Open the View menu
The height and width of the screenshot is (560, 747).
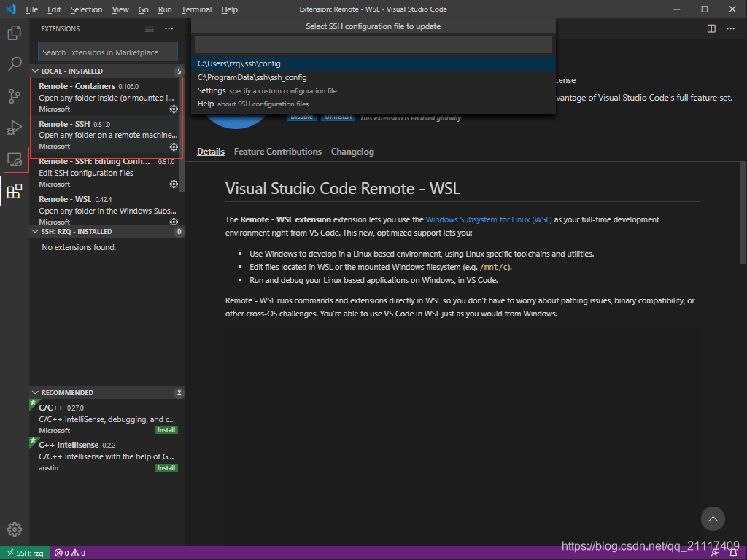click(120, 9)
